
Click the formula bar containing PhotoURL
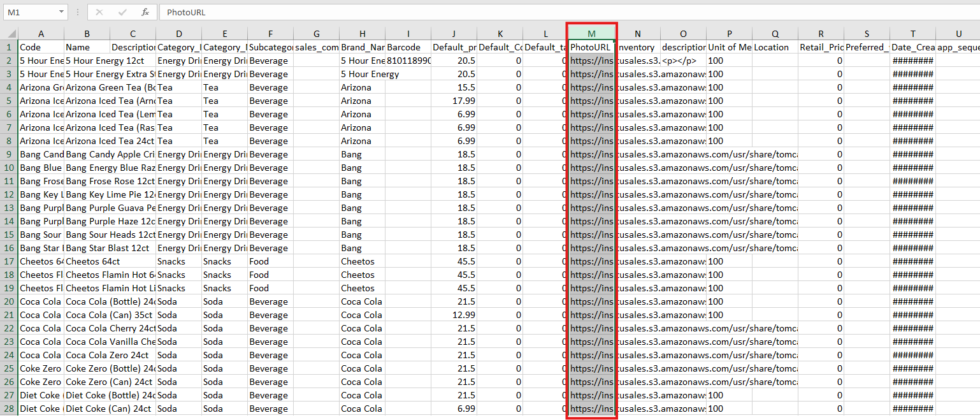[x=569, y=12]
